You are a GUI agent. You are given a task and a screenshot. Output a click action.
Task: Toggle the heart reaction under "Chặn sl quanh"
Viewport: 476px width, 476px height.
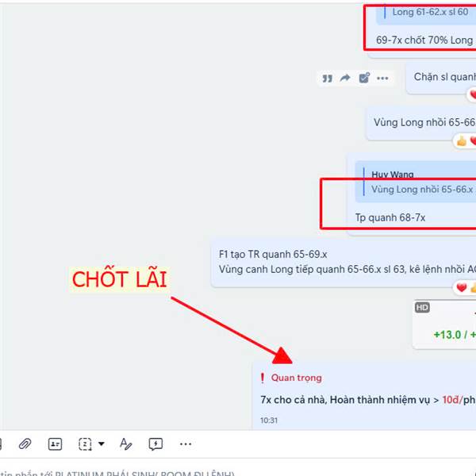click(x=473, y=94)
